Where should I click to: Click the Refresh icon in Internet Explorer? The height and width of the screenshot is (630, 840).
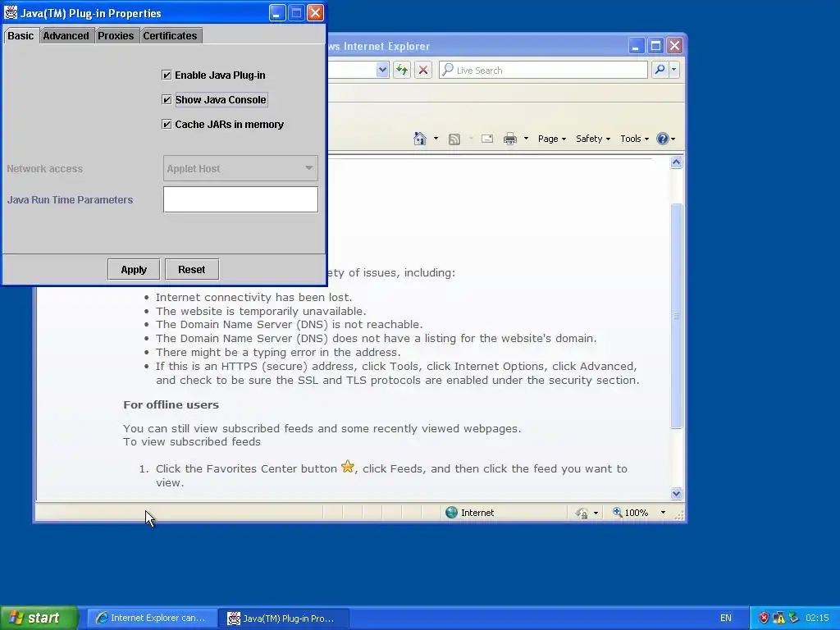click(x=402, y=70)
